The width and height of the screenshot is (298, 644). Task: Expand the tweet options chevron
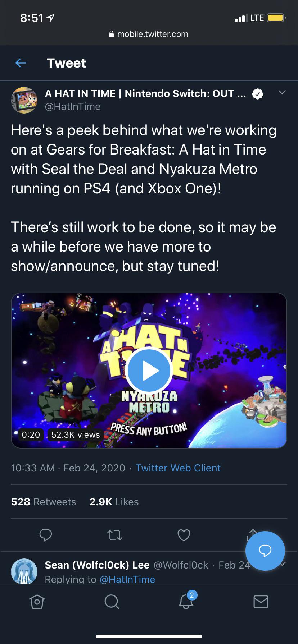pos(282,92)
